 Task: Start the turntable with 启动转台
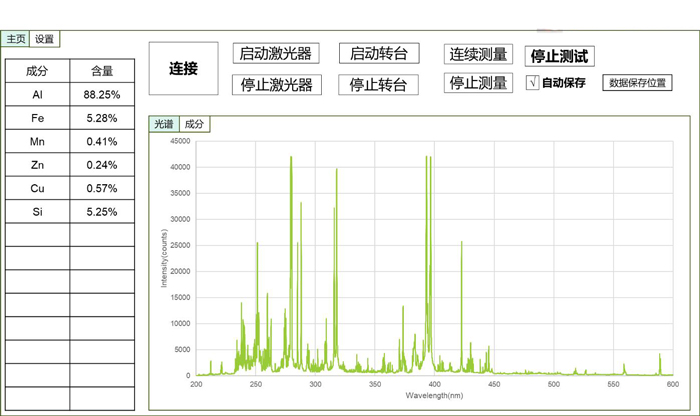[379, 54]
